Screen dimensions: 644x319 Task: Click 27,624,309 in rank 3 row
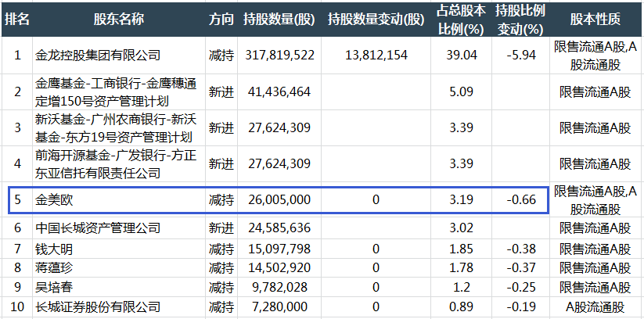tap(279, 127)
